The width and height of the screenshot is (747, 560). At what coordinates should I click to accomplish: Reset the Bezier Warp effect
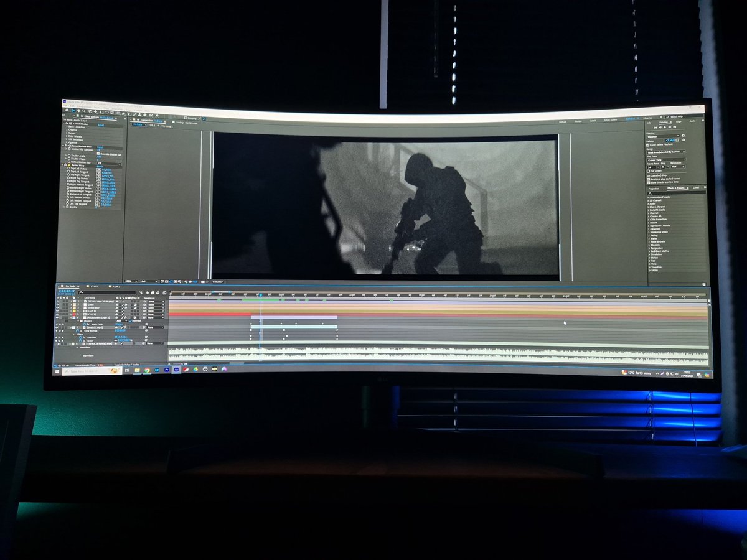click(100, 166)
